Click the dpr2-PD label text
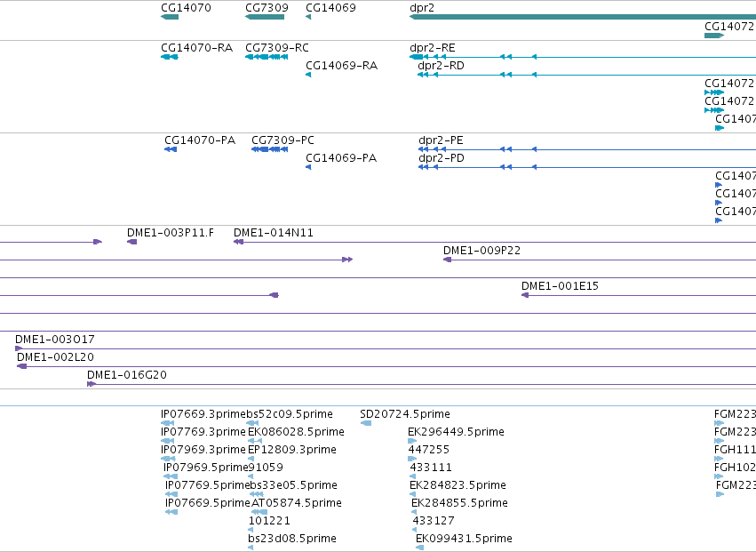 tap(442, 158)
